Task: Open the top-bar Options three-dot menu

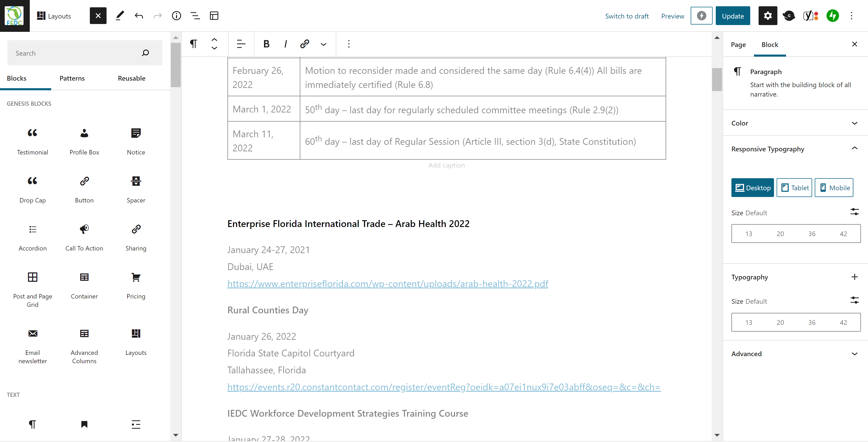Action: click(x=852, y=16)
